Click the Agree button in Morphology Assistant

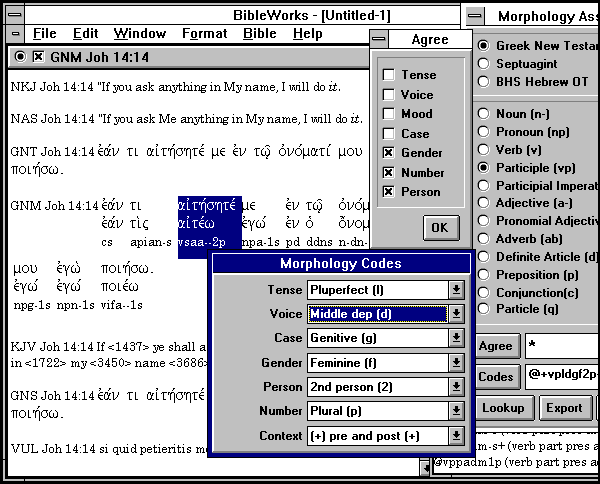497,346
